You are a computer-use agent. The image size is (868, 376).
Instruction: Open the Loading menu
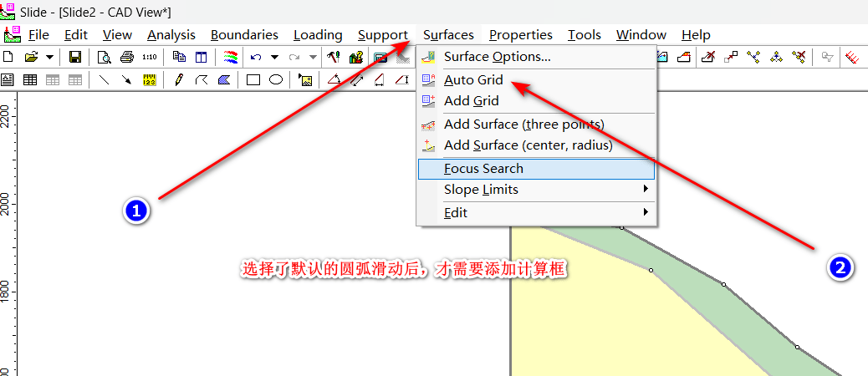click(318, 35)
